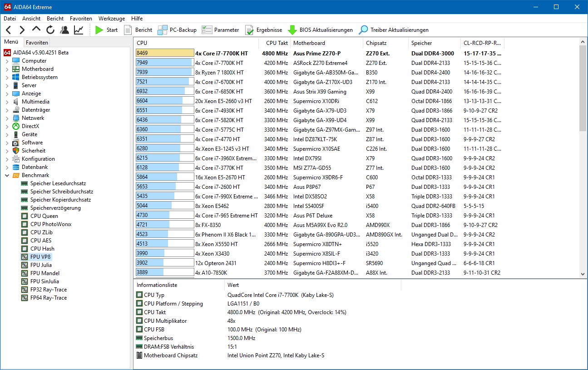Image resolution: width=588 pixels, height=370 pixels.
Task: Select the Software icon in tree
Action: tap(16, 143)
